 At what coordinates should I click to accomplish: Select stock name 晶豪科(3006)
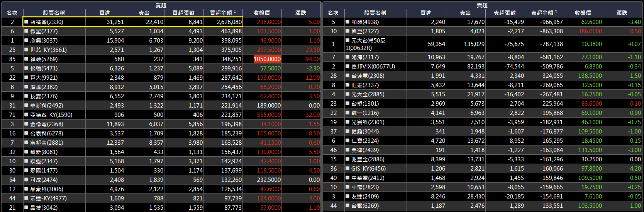[x=47, y=189]
